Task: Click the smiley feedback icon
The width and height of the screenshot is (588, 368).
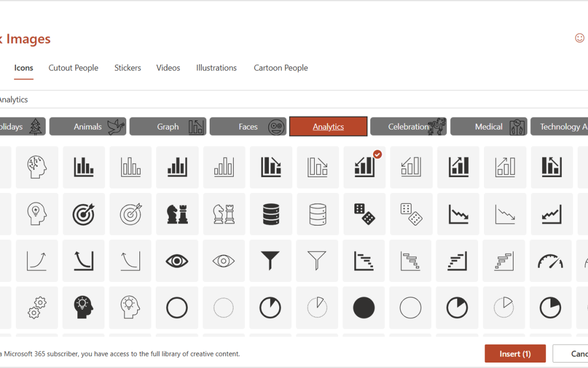Action: click(579, 38)
